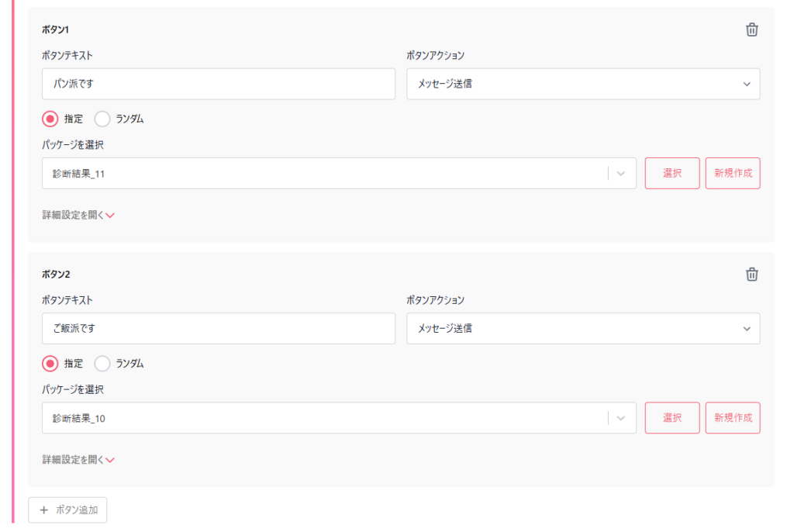Click the ご飯派です button text field
Image resolution: width=794 pixels, height=532 pixels.
point(218,328)
